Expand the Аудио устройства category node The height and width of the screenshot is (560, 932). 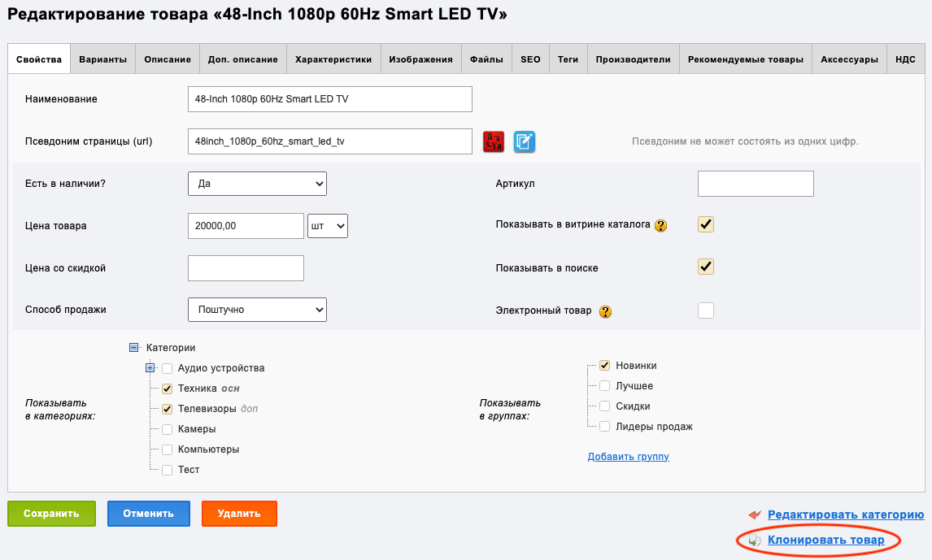[x=150, y=368]
